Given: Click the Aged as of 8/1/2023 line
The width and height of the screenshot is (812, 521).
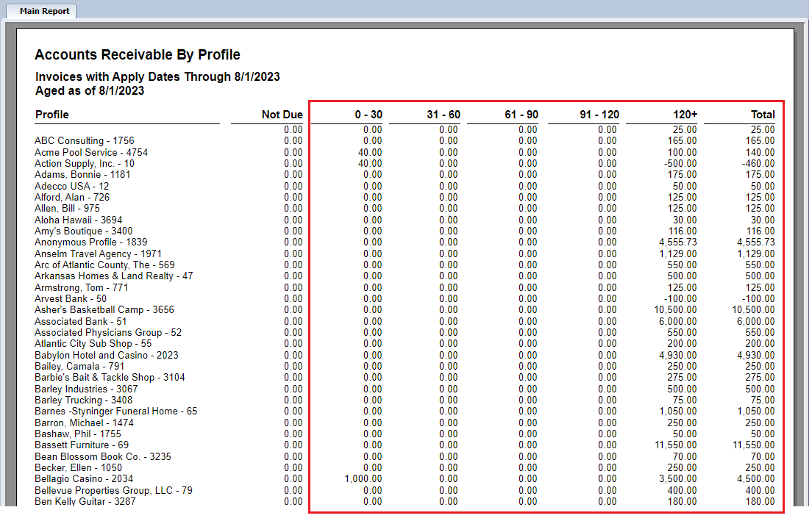Looking at the screenshot, I should pyautogui.click(x=90, y=91).
